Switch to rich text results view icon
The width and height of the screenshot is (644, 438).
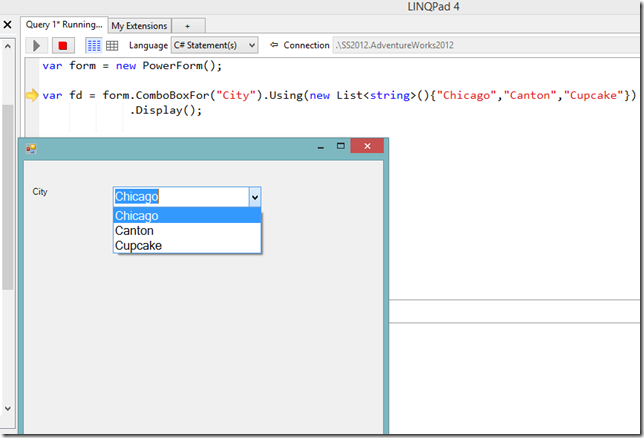(x=94, y=45)
